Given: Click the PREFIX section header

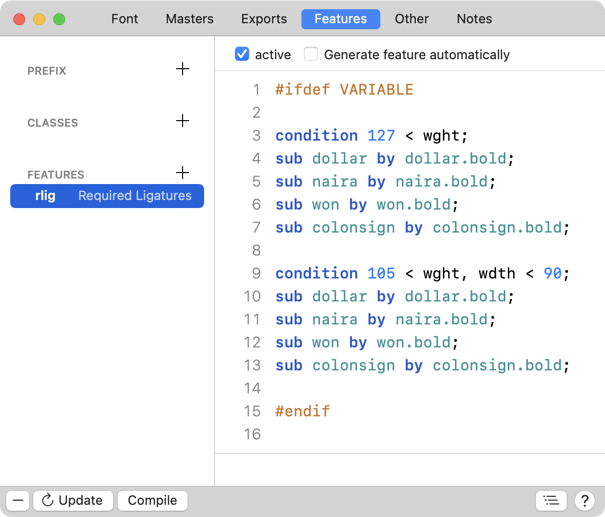Looking at the screenshot, I should click(x=47, y=71).
